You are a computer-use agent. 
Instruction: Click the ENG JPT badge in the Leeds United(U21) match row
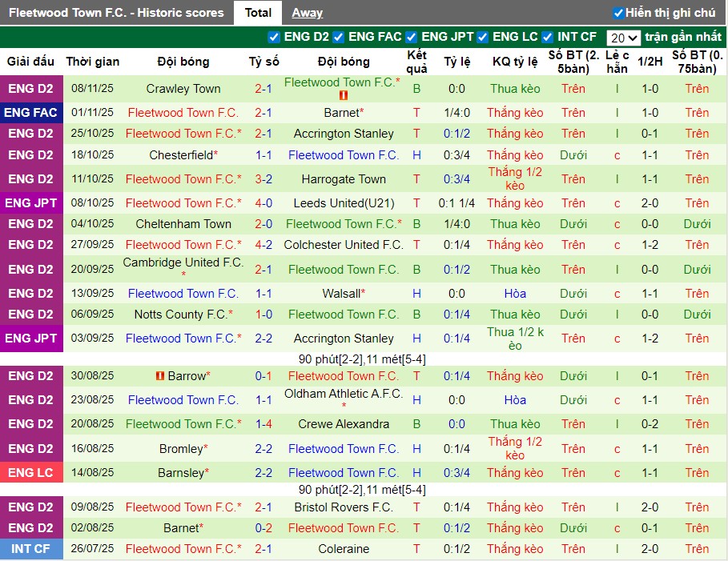pyautogui.click(x=31, y=202)
